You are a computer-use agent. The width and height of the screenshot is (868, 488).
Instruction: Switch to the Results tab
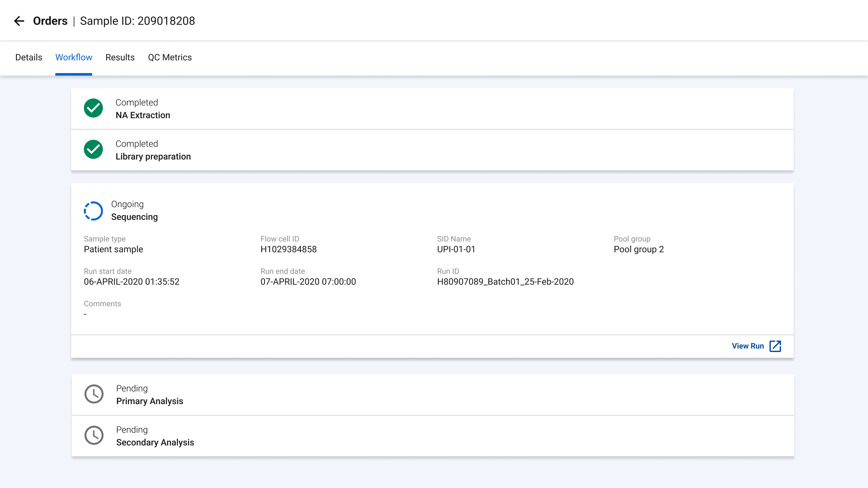point(120,57)
